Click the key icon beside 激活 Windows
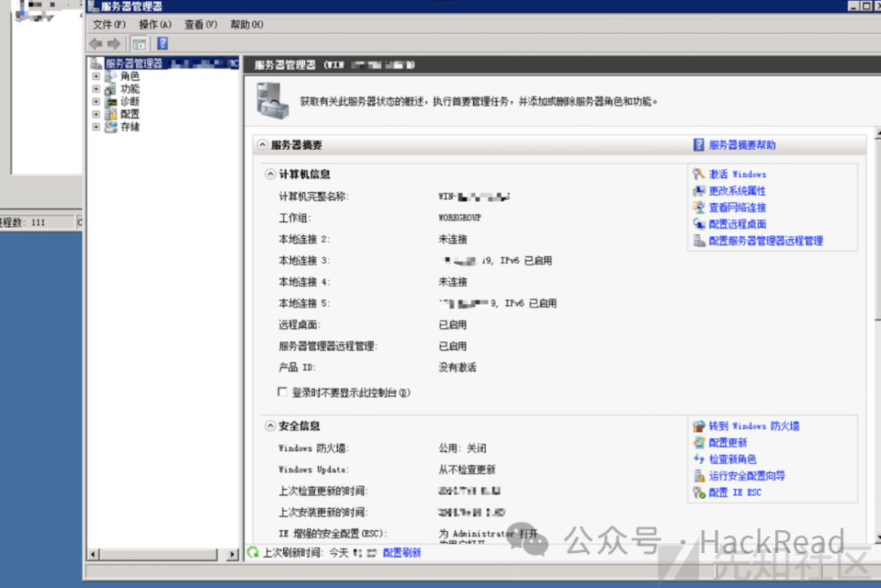This screenshot has width=881, height=588. click(698, 174)
